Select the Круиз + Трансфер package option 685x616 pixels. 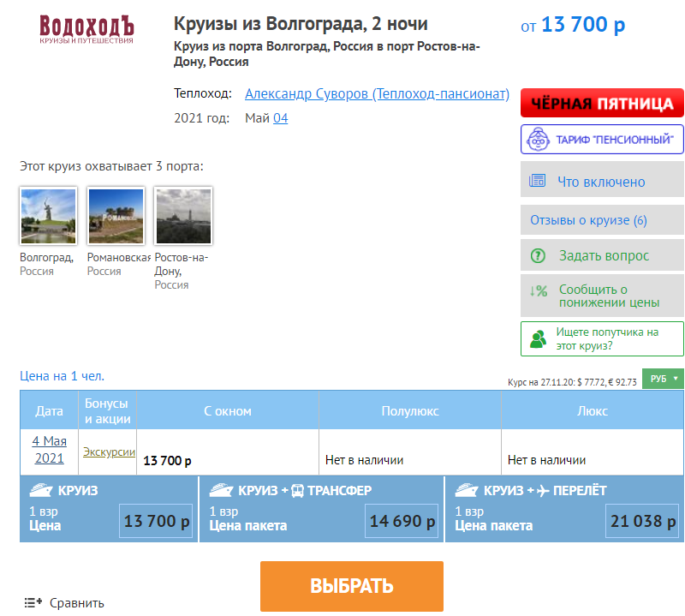322,509
